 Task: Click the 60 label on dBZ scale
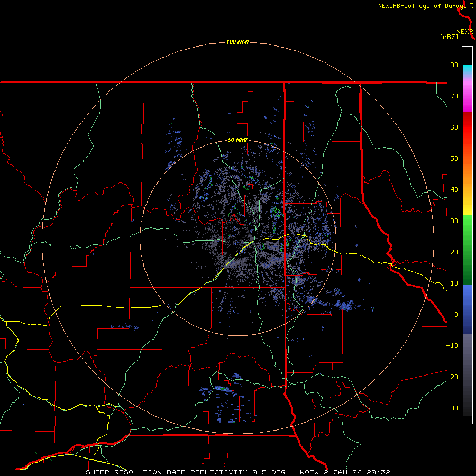[454, 127]
